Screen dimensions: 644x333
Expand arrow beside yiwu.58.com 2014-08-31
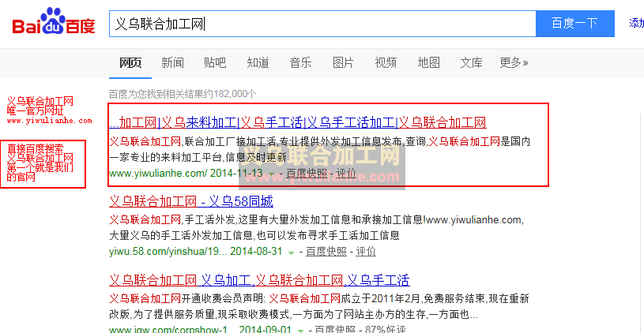point(292,253)
